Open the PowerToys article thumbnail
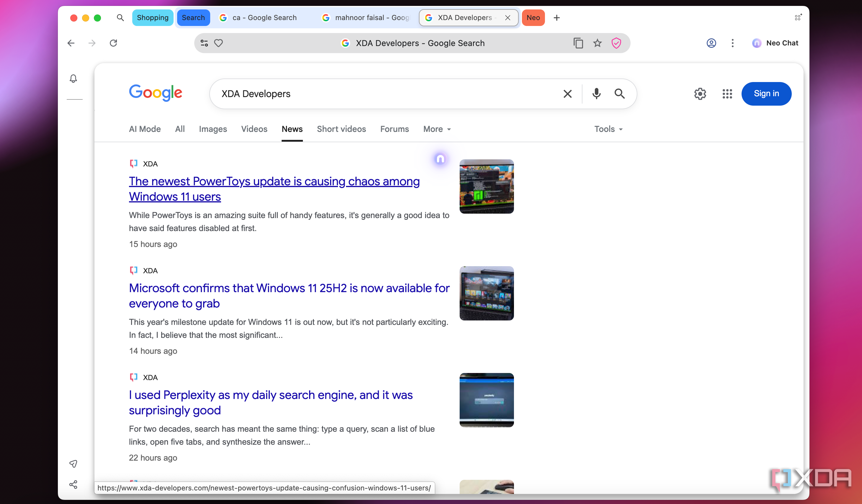862x504 pixels. click(x=486, y=186)
